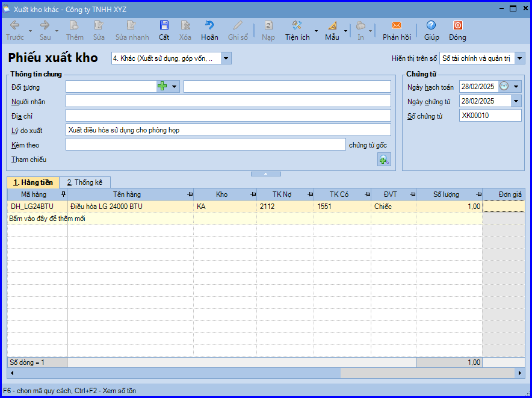
Task: Click the Đóng close icon in toolbar
Action: pos(458,25)
